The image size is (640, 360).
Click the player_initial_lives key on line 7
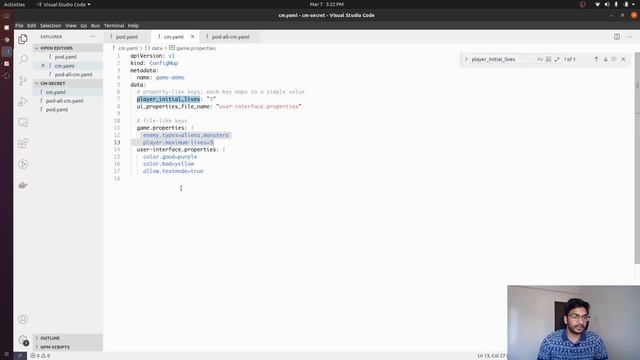[168, 99]
